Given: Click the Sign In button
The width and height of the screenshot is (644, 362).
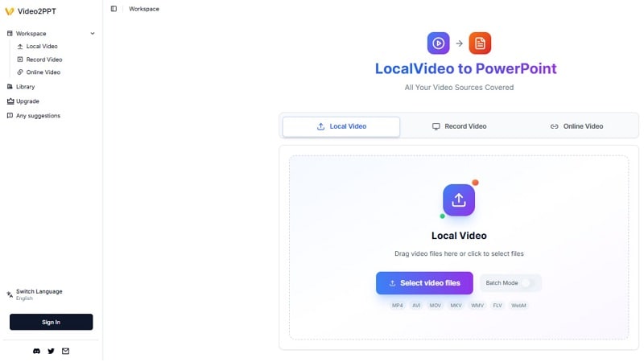Looking at the screenshot, I should (52, 323).
